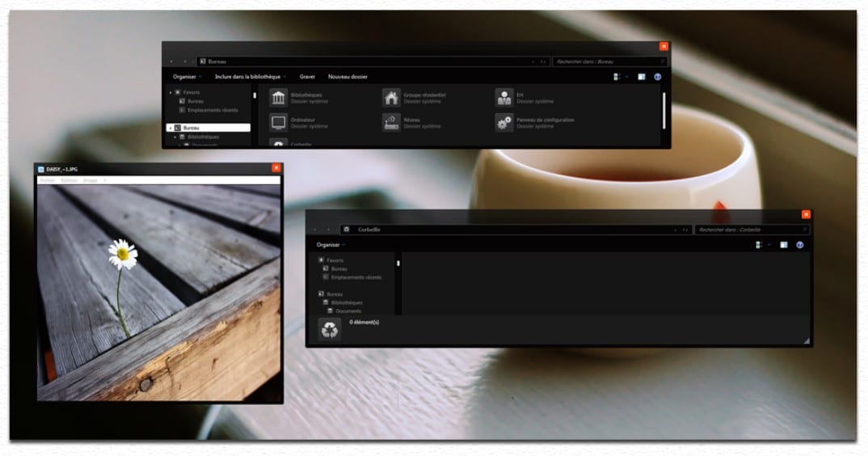Select Emplacements récents in Corbeille sidebar
The image size is (868, 456).
(356, 277)
